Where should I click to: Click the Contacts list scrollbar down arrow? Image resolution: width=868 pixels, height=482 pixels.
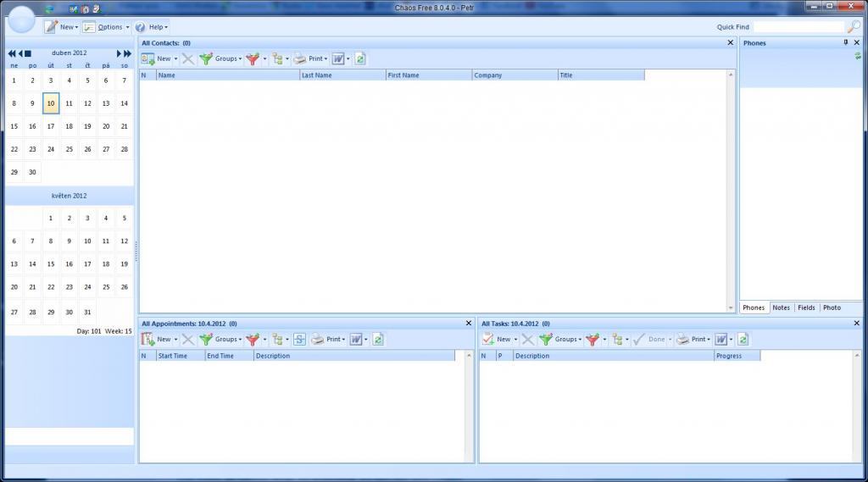click(731, 307)
